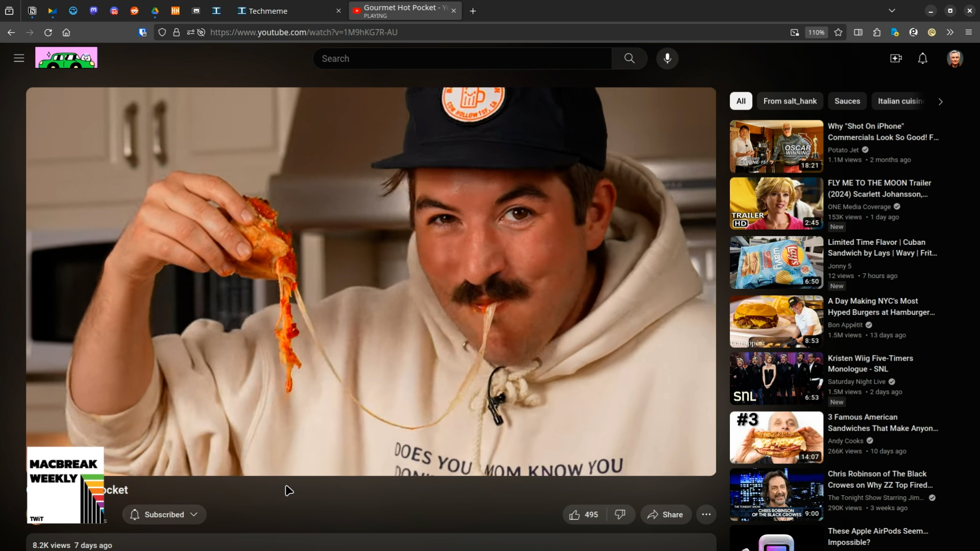Open YouTube notifications bell
The image size is (980, 551).
click(922, 59)
